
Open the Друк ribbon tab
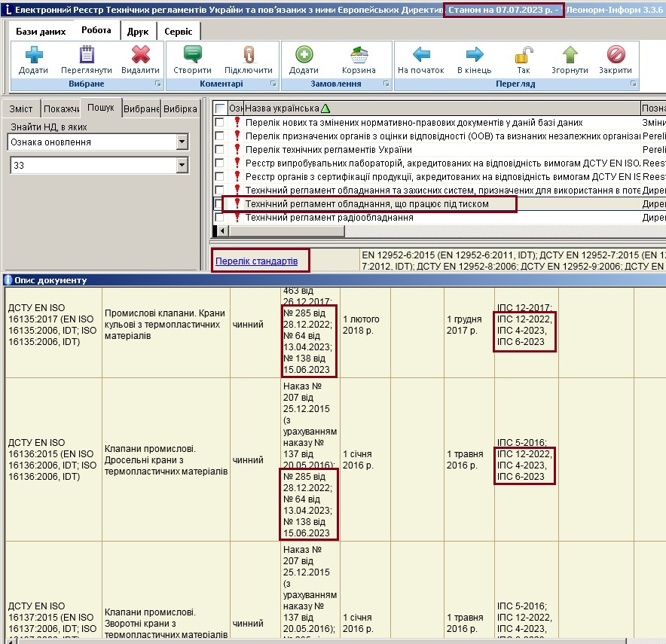(138, 32)
